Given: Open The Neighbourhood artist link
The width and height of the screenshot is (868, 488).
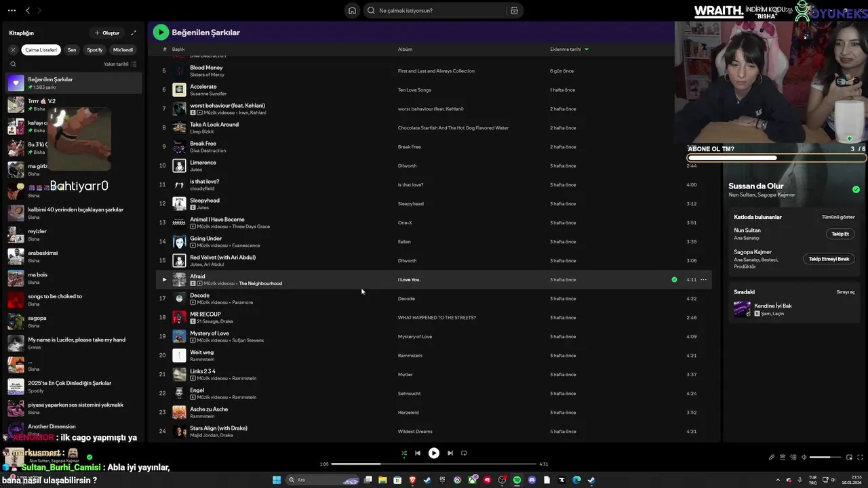Looking at the screenshot, I should point(260,283).
